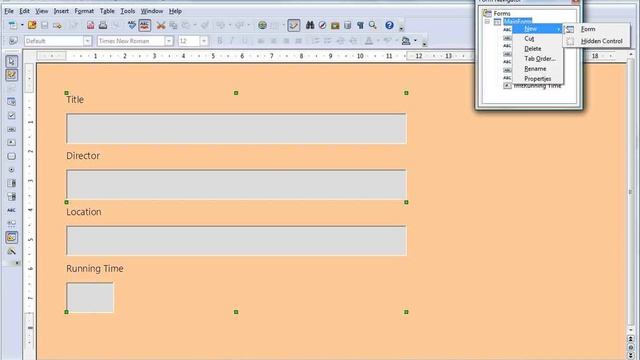Click the Zoom magnifier icon
This screenshot has height=360, width=640.
click(373, 25)
